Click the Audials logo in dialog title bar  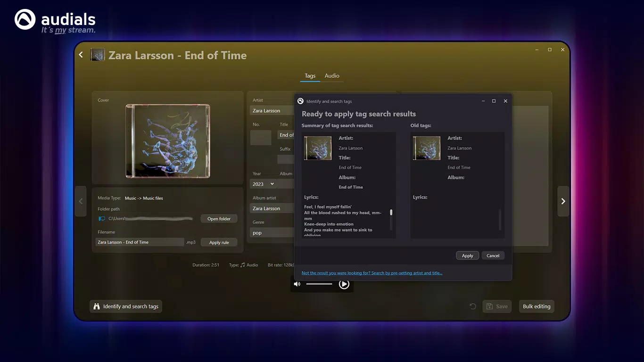(300, 101)
